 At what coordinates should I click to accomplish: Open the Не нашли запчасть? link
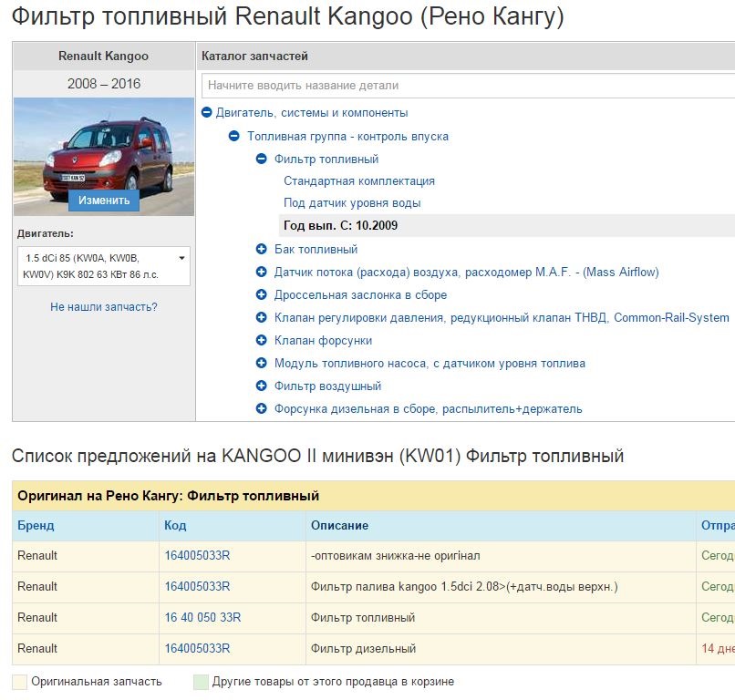point(104,307)
